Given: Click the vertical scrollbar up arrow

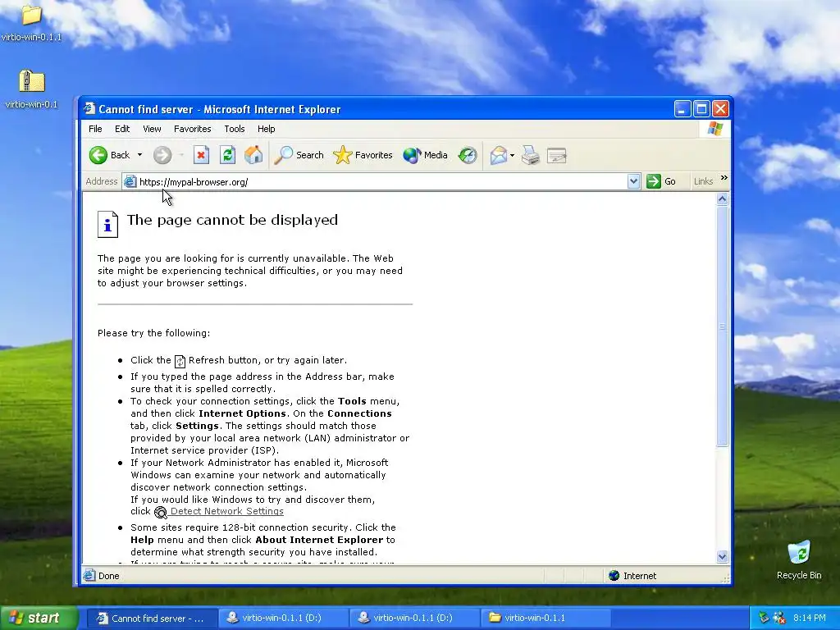Looking at the screenshot, I should coord(722,199).
